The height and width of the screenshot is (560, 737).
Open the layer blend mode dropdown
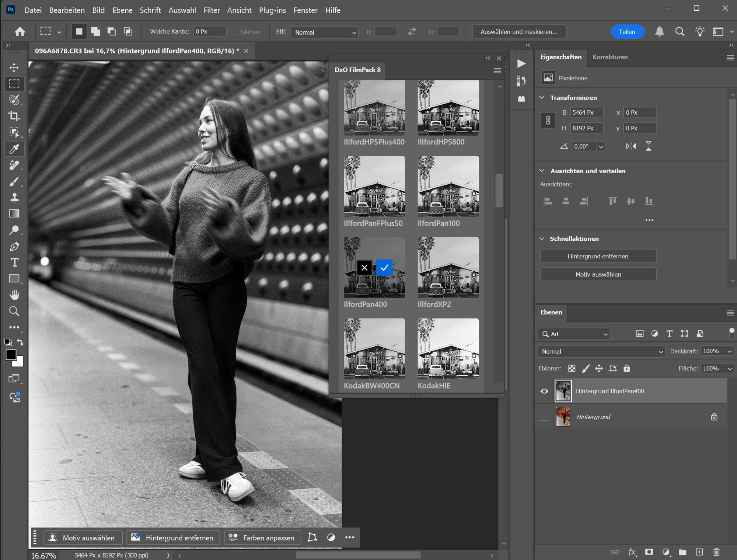601,351
